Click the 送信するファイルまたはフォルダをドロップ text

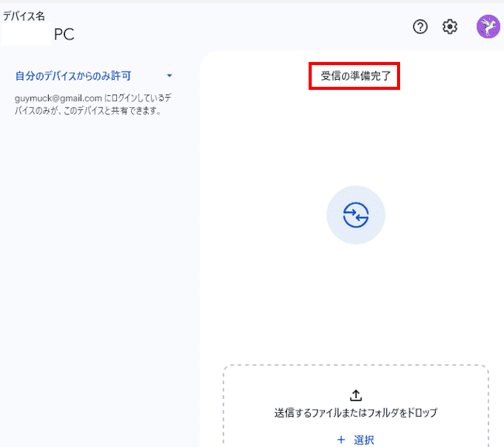(356, 413)
